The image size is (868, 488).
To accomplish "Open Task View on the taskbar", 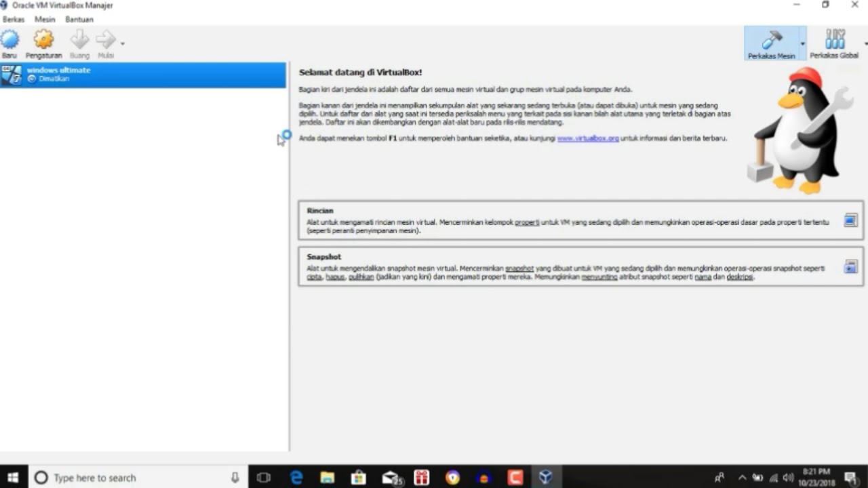I will 264,477.
